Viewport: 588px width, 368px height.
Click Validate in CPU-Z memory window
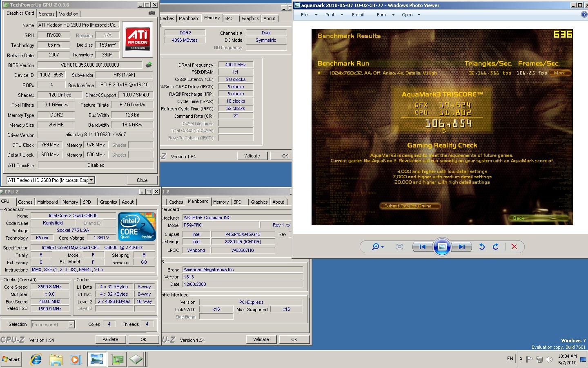pos(252,156)
